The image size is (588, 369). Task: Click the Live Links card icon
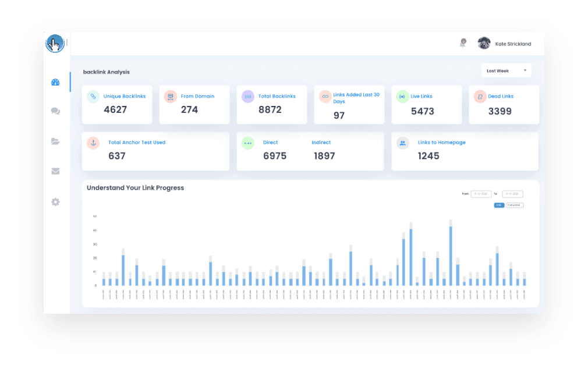(x=402, y=96)
